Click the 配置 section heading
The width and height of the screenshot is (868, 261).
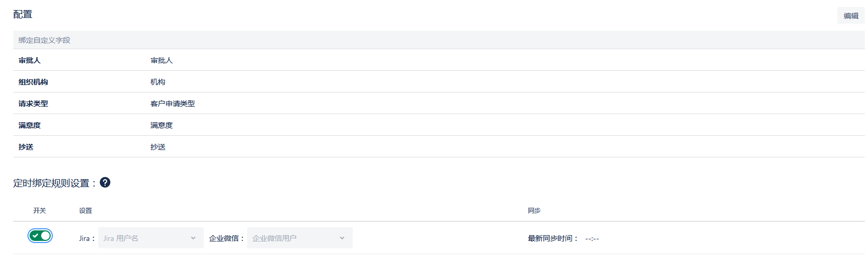[23, 15]
